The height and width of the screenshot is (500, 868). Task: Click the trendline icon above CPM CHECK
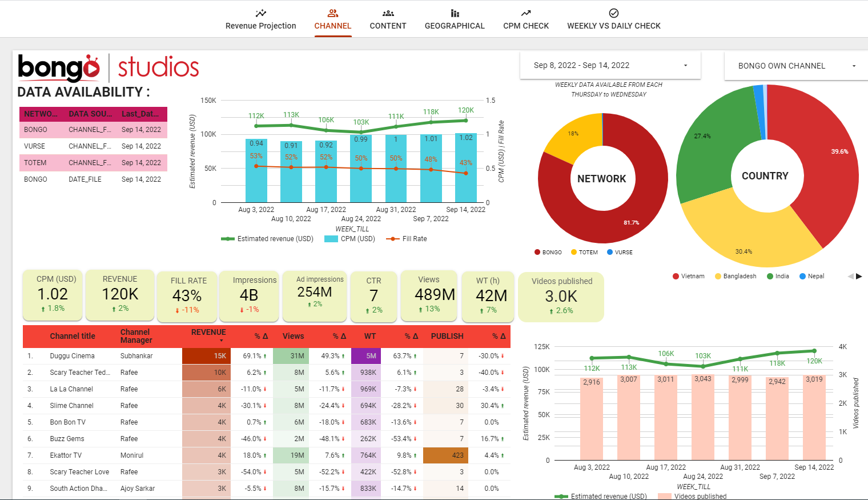[x=525, y=13]
